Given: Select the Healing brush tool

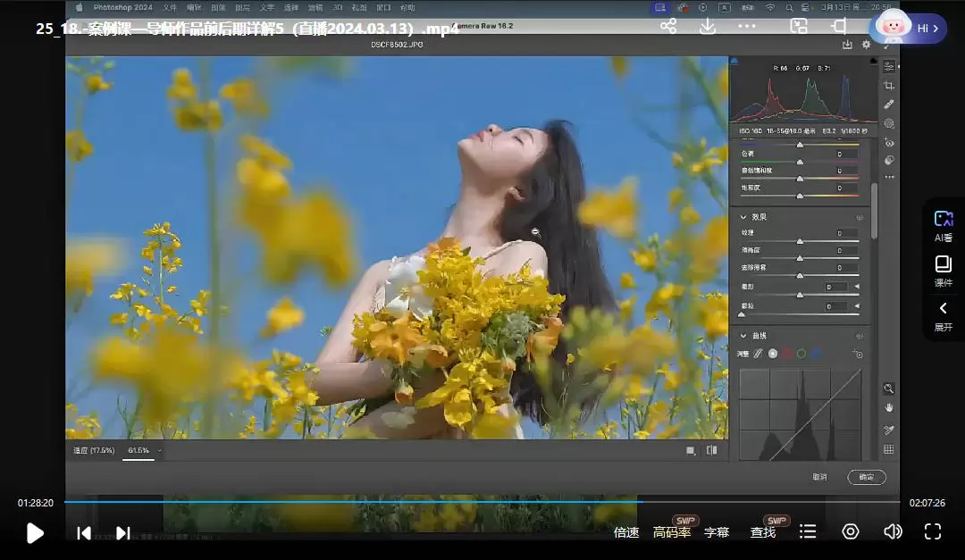Looking at the screenshot, I should 889,104.
